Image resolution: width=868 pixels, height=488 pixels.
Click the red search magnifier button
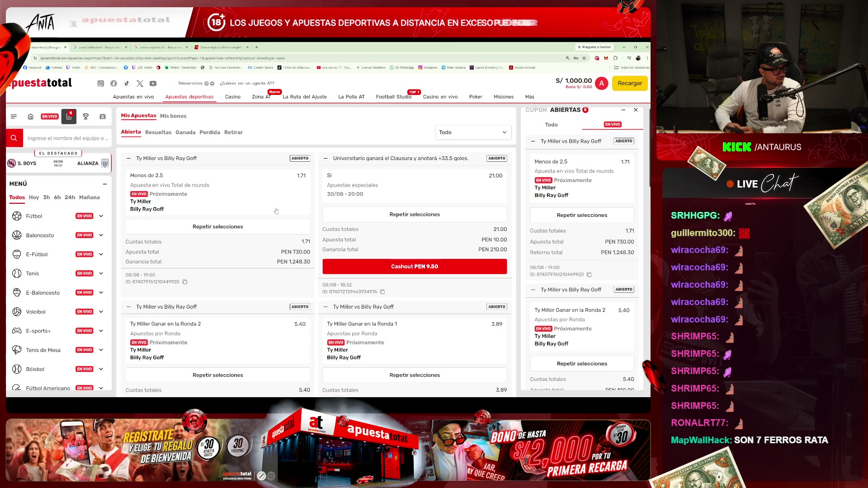coord(14,138)
